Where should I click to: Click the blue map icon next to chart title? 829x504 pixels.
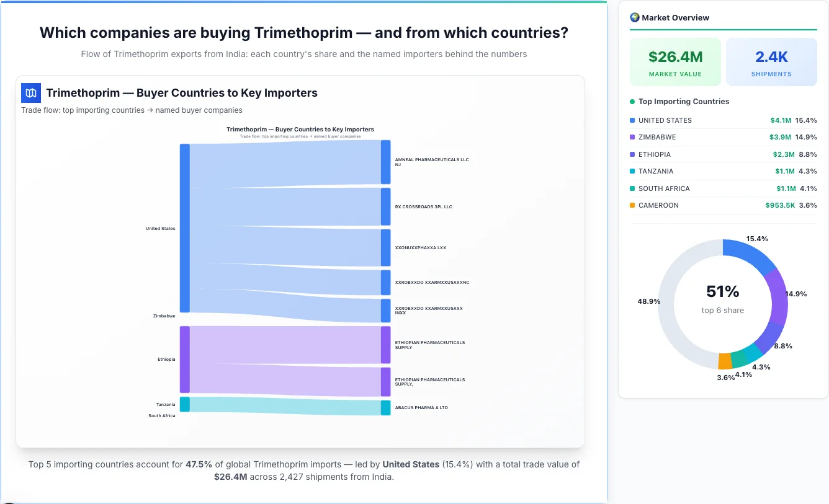tap(30, 92)
